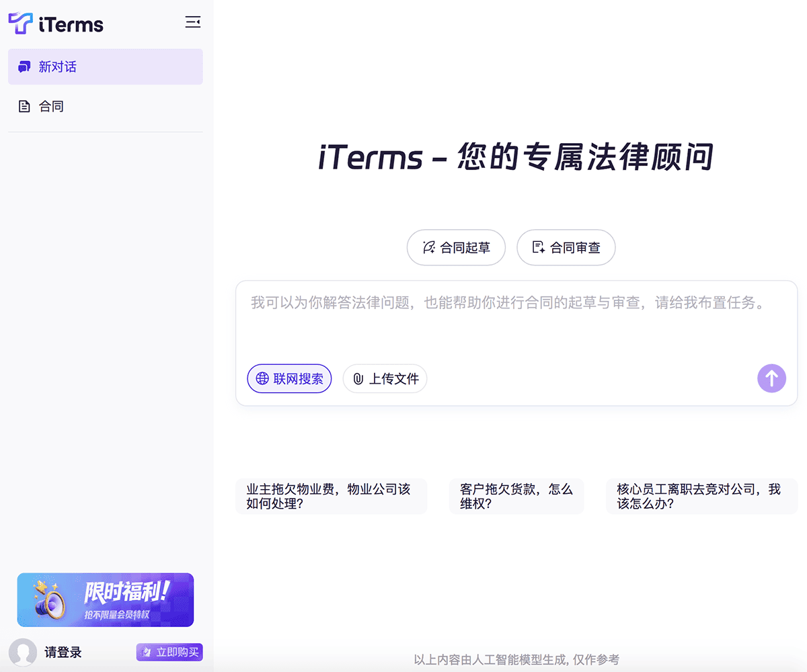
Task: Select the 核心员工离职去竞对公司 suggested question
Action: click(x=701, y=496)
